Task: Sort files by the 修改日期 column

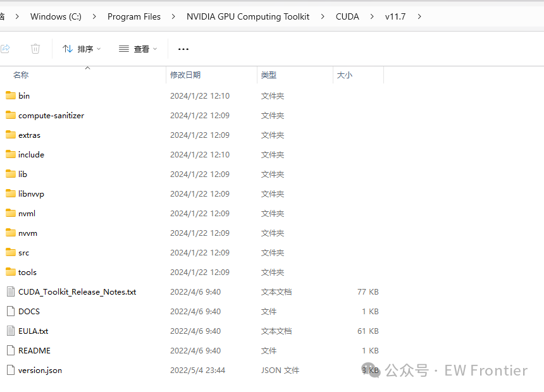Action: click(183, 75)
